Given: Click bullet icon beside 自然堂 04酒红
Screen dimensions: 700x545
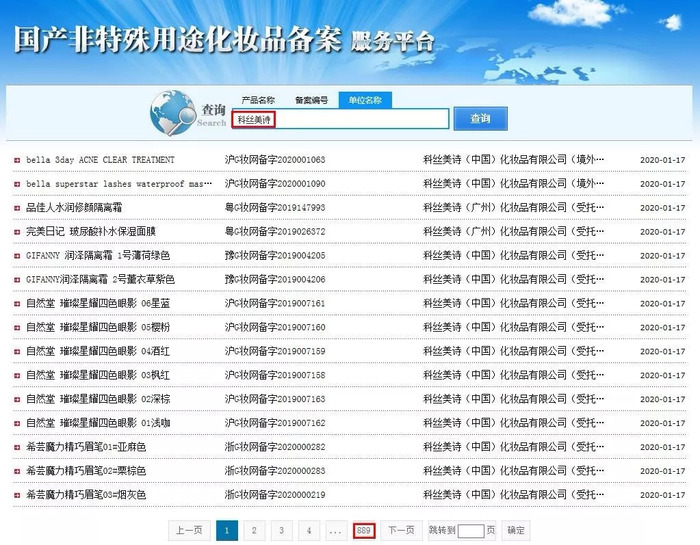Looking at the screenshot, I should [x=17, y=352].
